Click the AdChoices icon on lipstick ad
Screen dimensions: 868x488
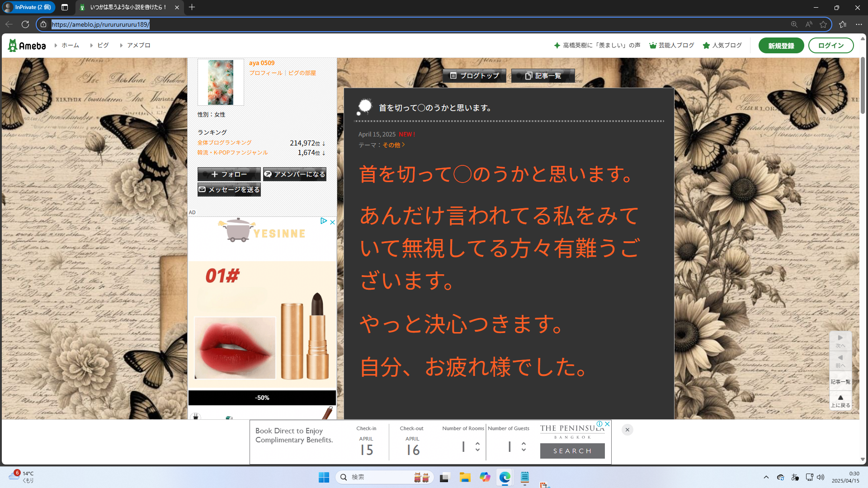(x=324, y=221)
